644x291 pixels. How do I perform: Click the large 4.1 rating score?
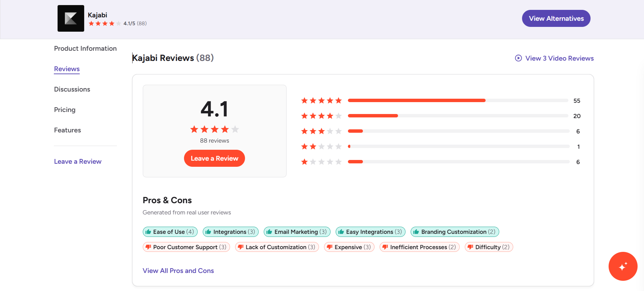pos(214,109)
